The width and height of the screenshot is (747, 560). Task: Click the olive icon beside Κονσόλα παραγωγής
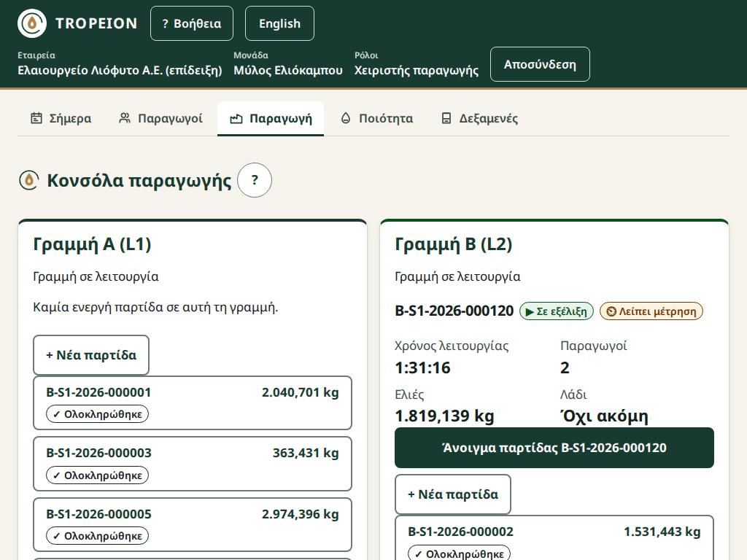(28, 181)
